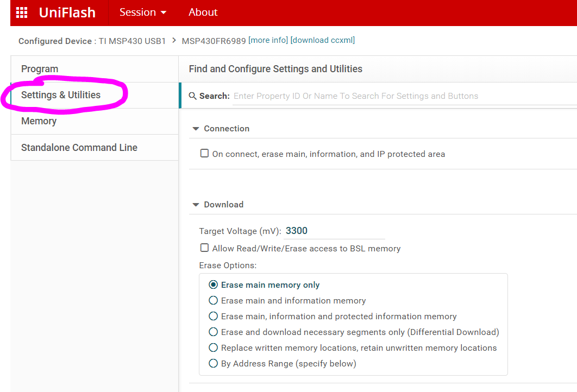The image size is (577, 392).
Task: Choose Differential Download erase option
Action: click(x=213, y=332)
